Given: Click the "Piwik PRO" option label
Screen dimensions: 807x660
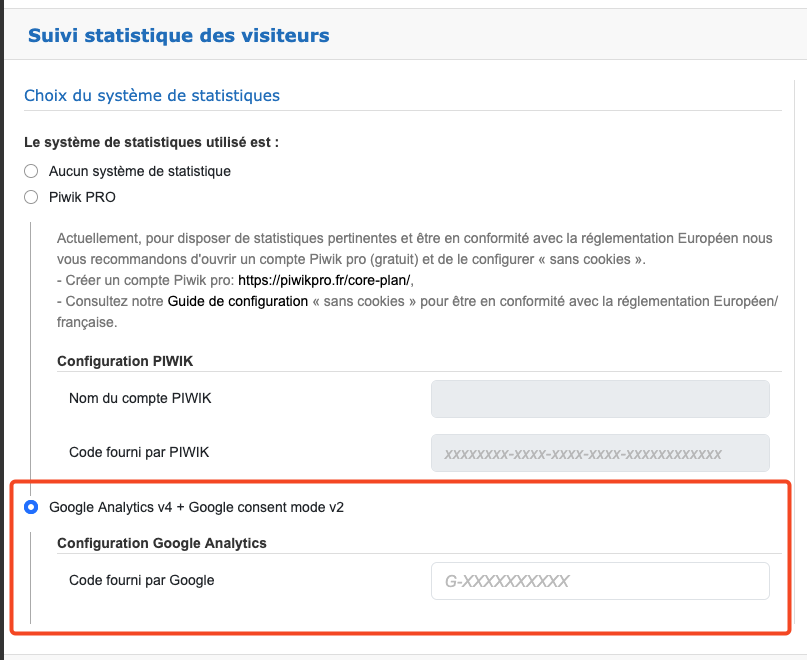Looking at the screenshot, I should (x=82, y=197).
